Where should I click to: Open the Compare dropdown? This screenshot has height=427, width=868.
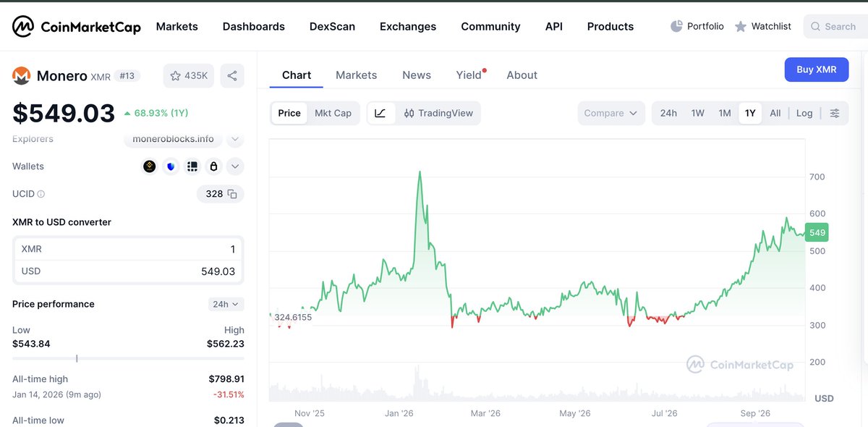611,113
